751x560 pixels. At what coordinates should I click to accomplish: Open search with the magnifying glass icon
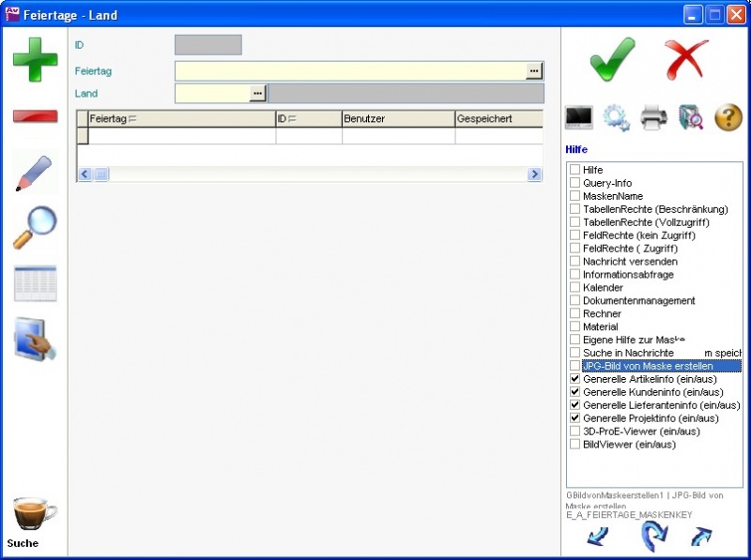click(x=35, y=227)
